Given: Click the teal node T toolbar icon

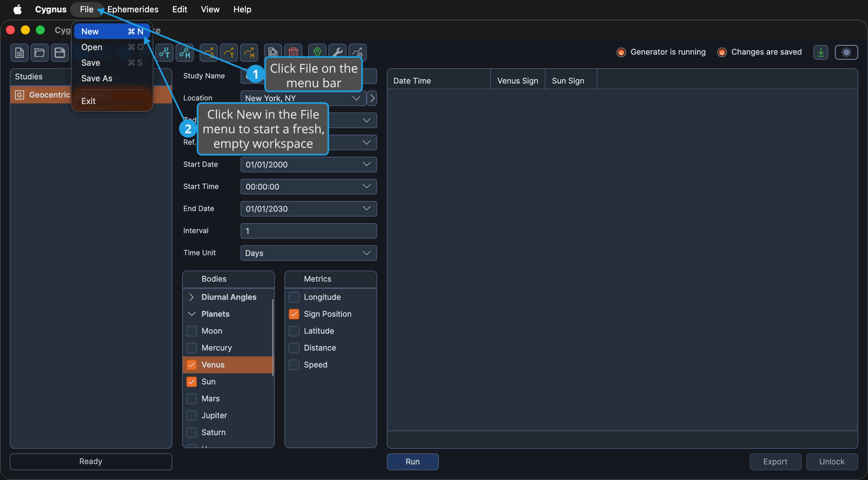Looking at the screenshot, I should pos(164,53).
